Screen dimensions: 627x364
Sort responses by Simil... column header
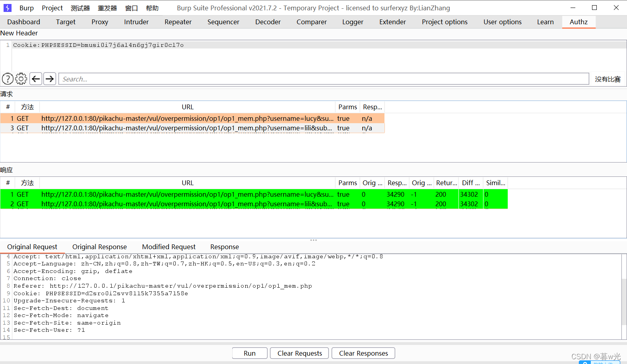[x=495, y=183]
